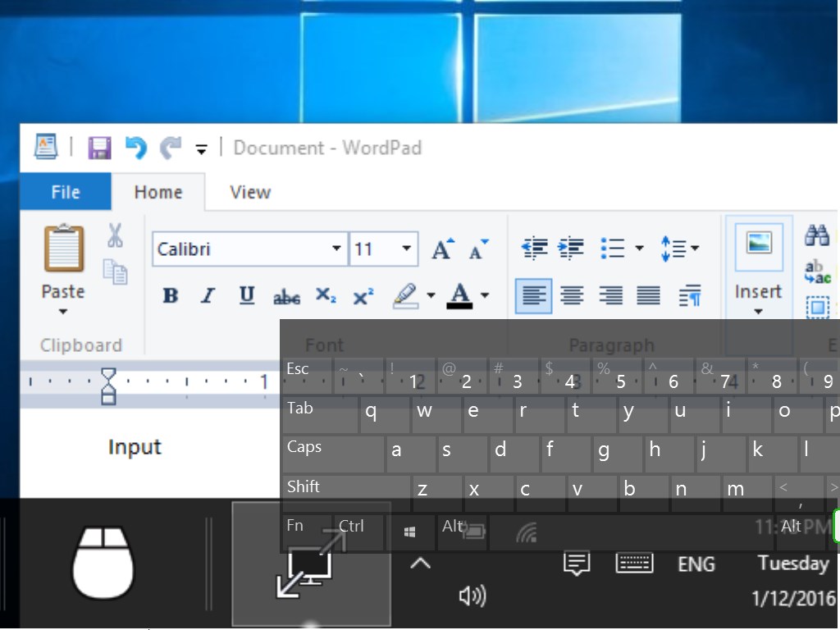Tap the g key on on-screen keyboard
This screenshot has height=630, width=840.
616,454
